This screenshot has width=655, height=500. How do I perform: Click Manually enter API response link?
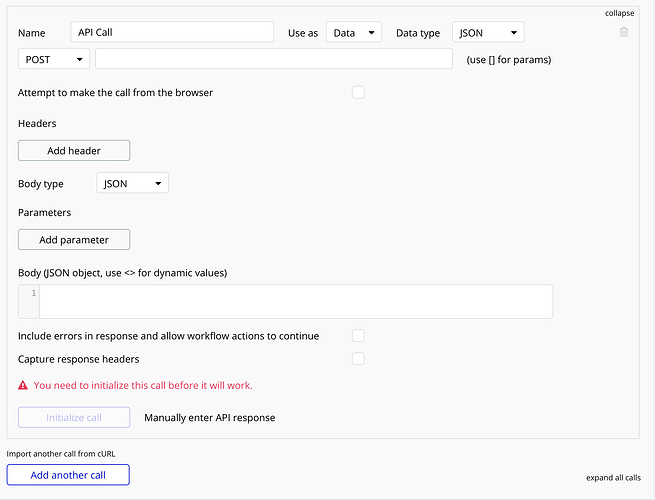(x=209, y=418)
